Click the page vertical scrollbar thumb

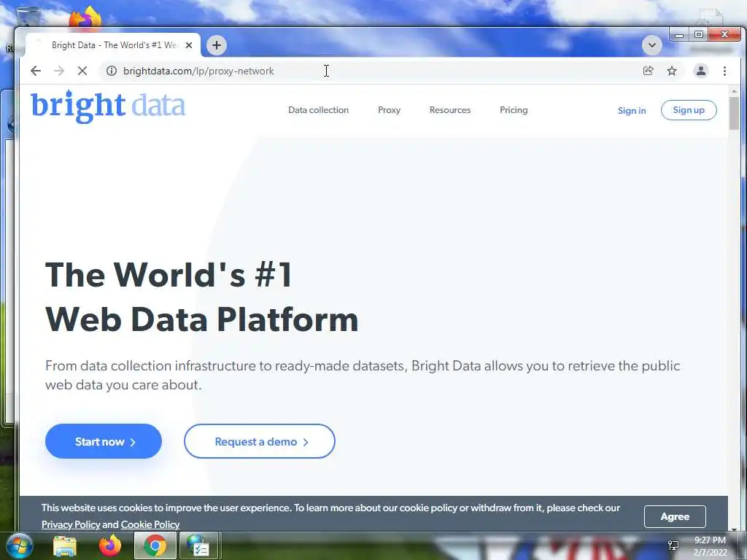point(734,113)
